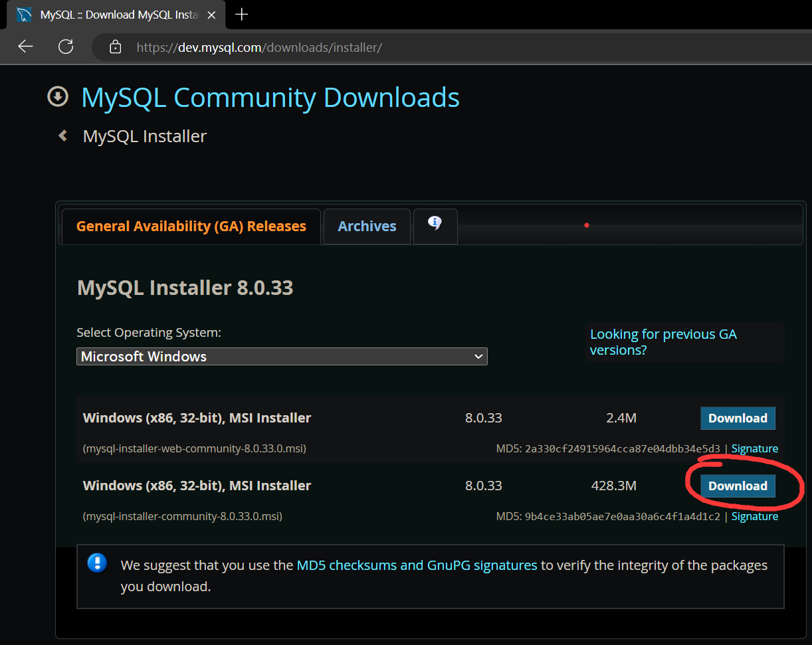Reload the page with refresh icon
Image resolution: width=812 pixels, height=645 pixels.
click(x=66, y=46)
